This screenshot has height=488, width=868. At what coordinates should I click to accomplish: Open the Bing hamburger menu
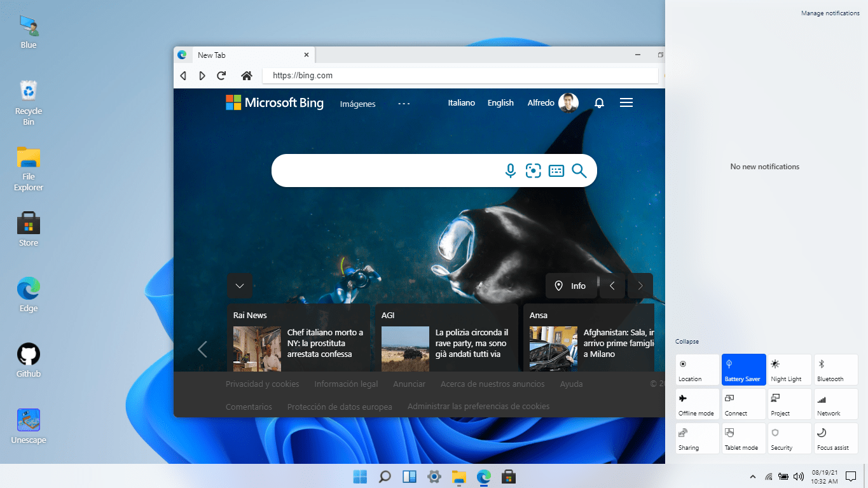626,103
